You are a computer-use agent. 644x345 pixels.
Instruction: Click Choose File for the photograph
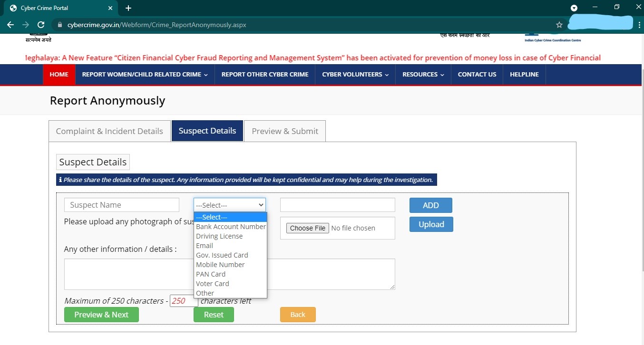[x=307, y=228]
